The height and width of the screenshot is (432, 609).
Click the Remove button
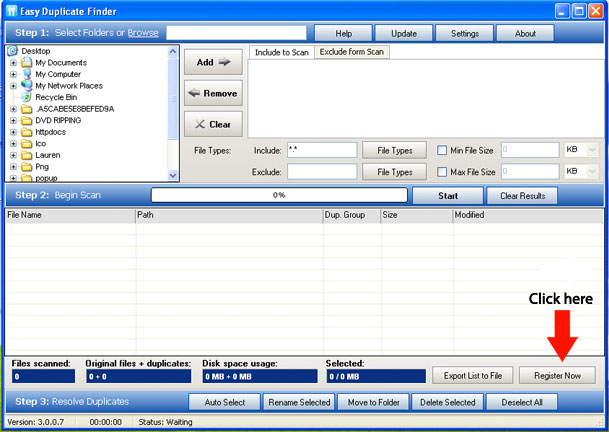click(x=213, y=93)
